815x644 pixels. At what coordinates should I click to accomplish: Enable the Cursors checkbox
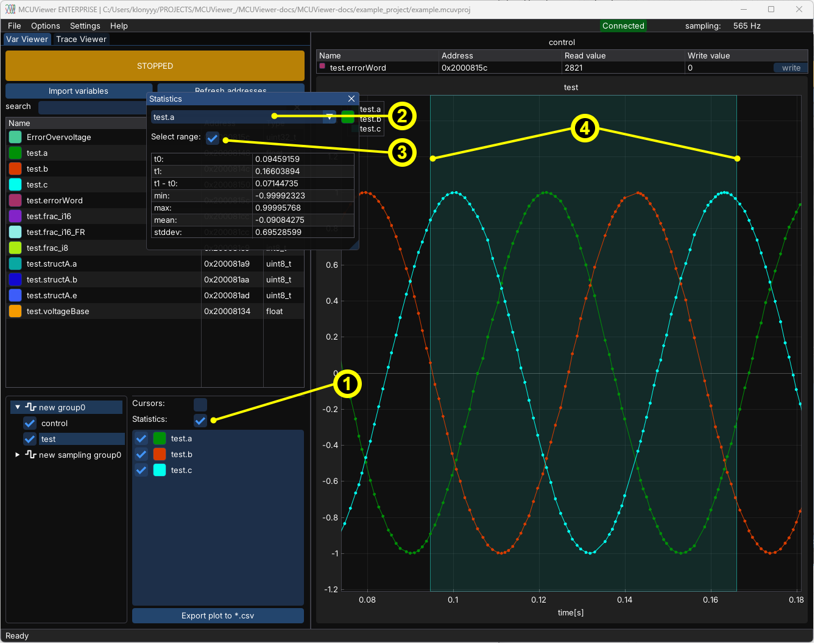(200, 404)
